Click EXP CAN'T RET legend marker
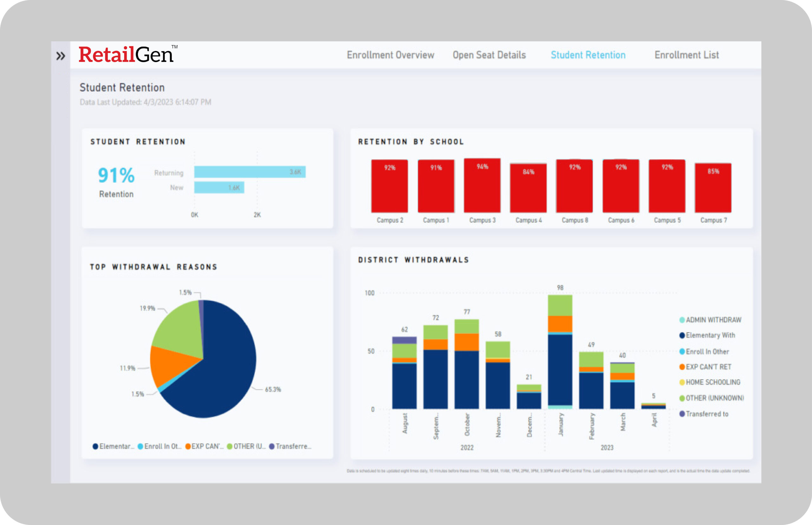This screenshot has width=812, height=525. [x=682, y=367]
